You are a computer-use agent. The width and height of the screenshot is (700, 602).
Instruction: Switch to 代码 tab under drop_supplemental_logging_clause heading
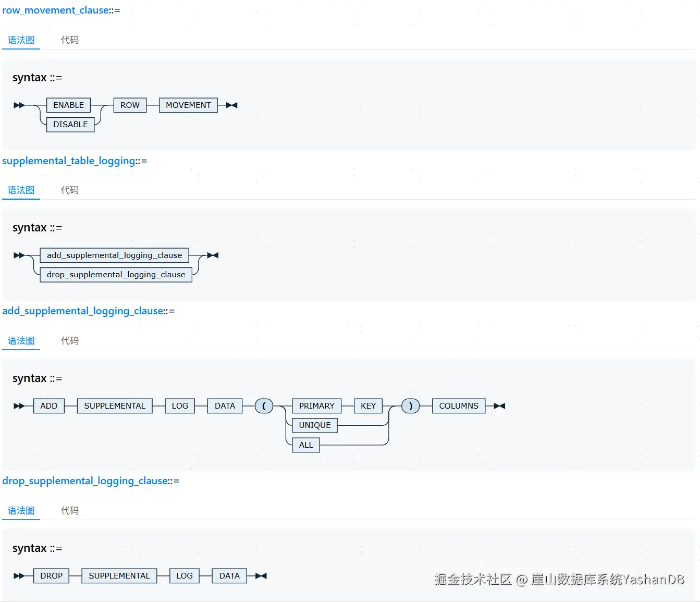pos(70,511)
